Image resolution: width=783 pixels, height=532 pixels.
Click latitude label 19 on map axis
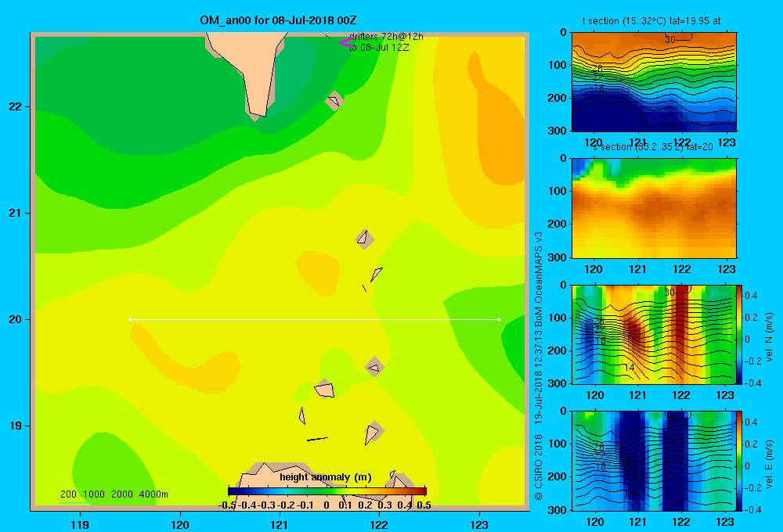coord(16,426)
